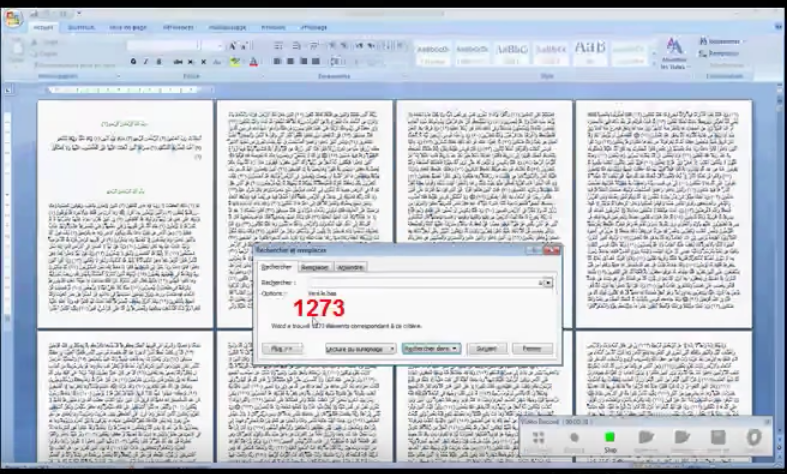
Task: Click the numbered list icon
Action: pos(297,46)
